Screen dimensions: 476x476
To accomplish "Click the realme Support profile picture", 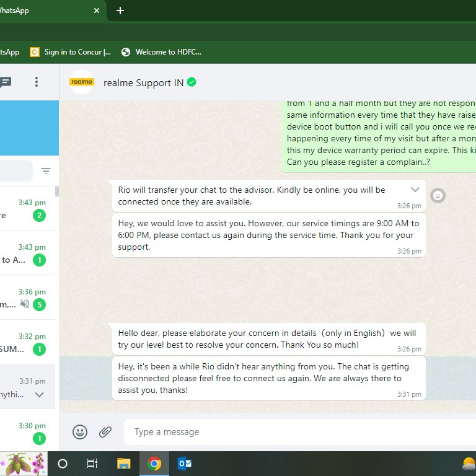I will point(82,82).
